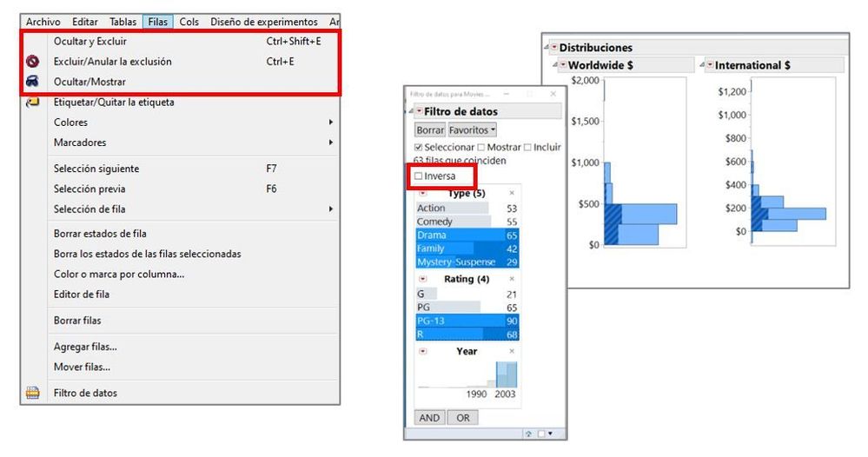Click the longest bar in Worldwide $ histogram

640,214
